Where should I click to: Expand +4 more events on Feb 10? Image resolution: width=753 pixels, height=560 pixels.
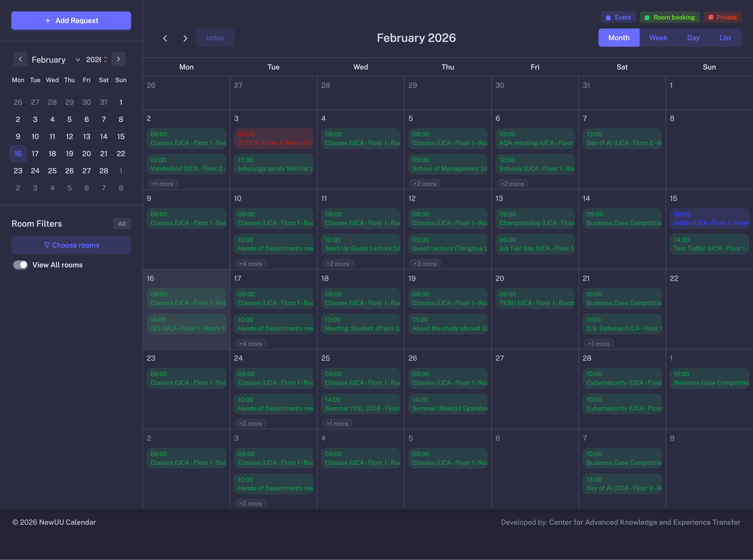(x=251, y=264)
